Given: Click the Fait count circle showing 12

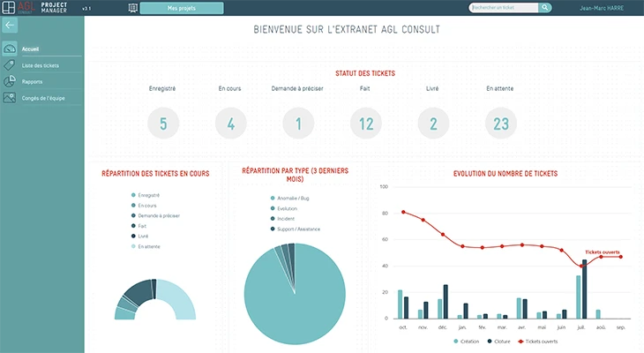Looking at the screenshot, I should (366, 124).
